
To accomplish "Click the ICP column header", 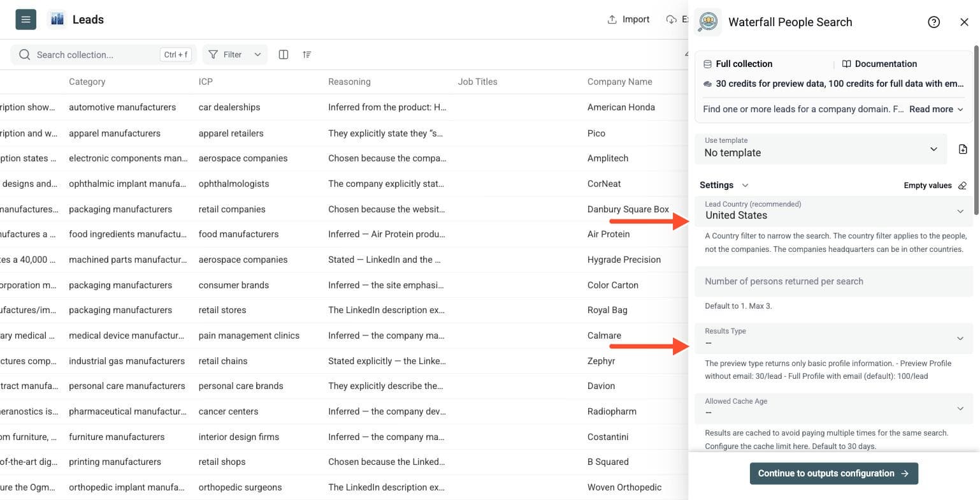I will point(206,82).
